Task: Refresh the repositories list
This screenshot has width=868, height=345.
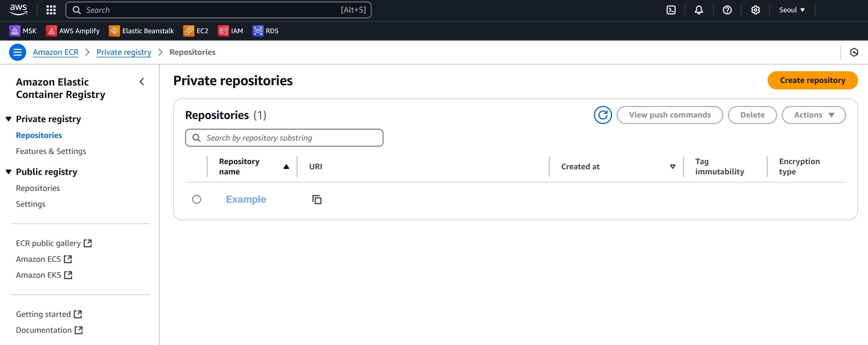Action: tap(603, 115)
